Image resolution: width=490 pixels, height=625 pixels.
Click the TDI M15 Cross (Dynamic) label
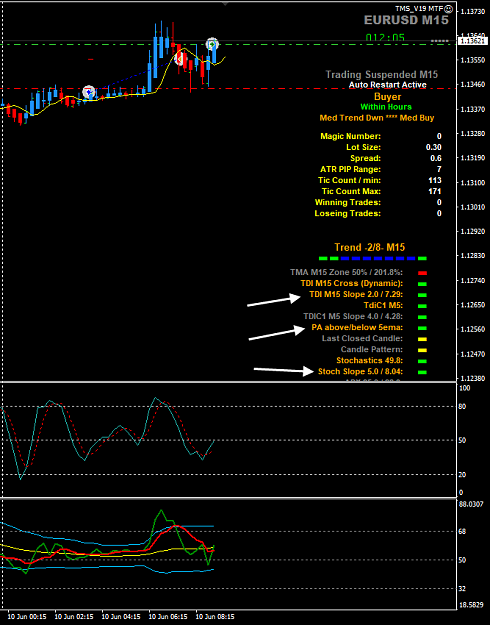click(x=352, y=283)
